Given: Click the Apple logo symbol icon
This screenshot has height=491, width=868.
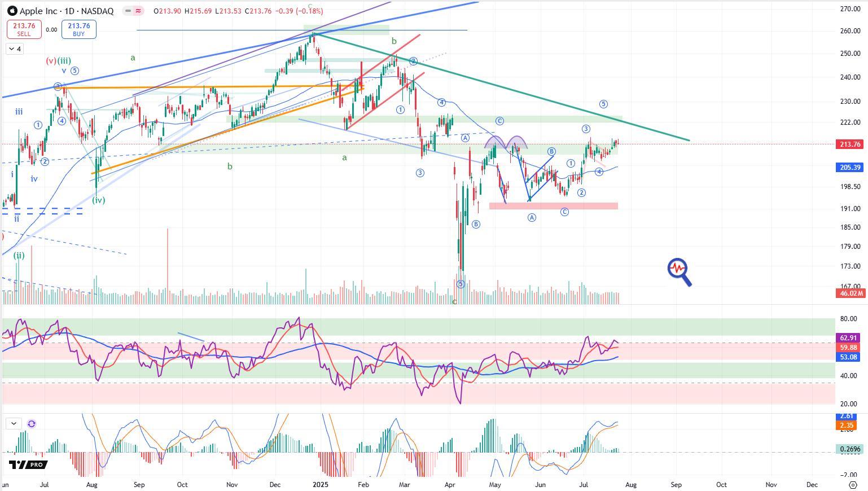Looking at the screenshot, I should coord(11,11).
